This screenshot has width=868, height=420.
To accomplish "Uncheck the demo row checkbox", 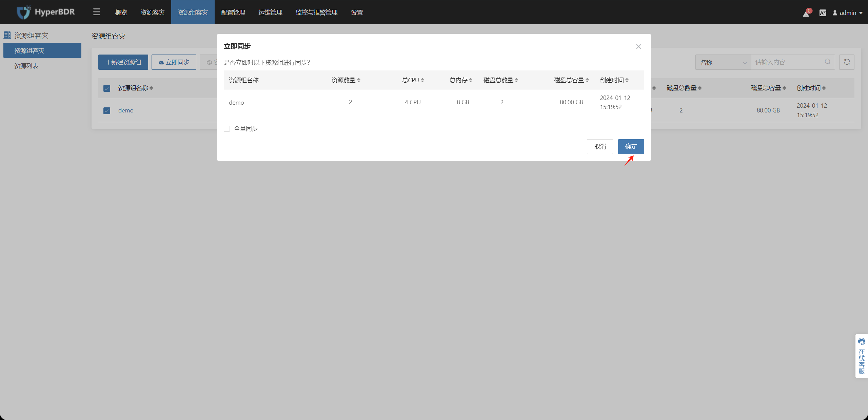I will 107,111.
